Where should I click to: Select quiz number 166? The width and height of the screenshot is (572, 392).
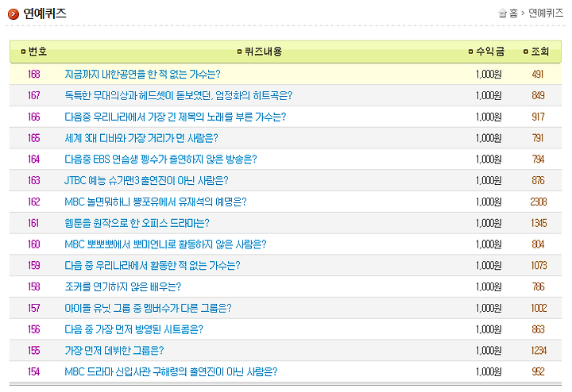[34, 117]
